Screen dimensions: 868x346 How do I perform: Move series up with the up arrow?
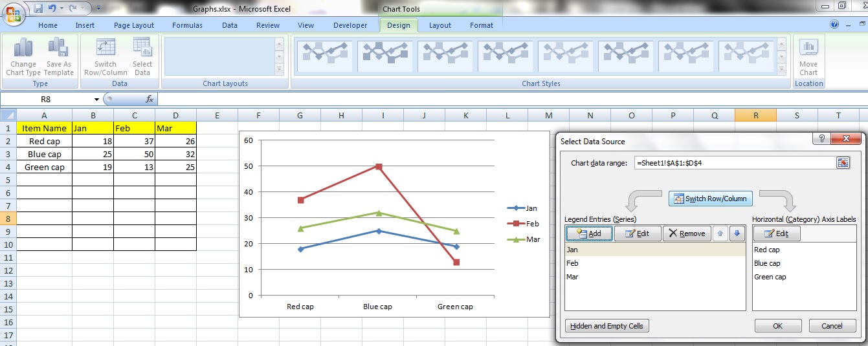pyautogui.click(x=720, y=233)
